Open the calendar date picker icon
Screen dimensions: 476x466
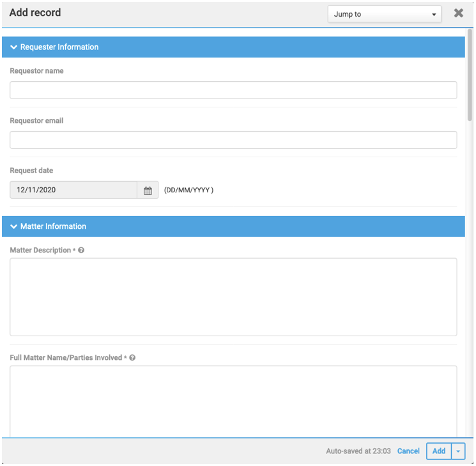pos(148,190)
